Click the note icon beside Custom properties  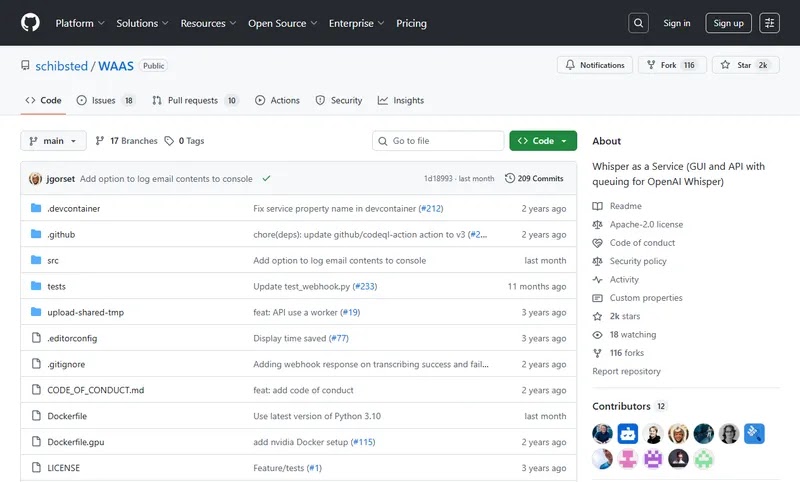click(x=597, y=298)
